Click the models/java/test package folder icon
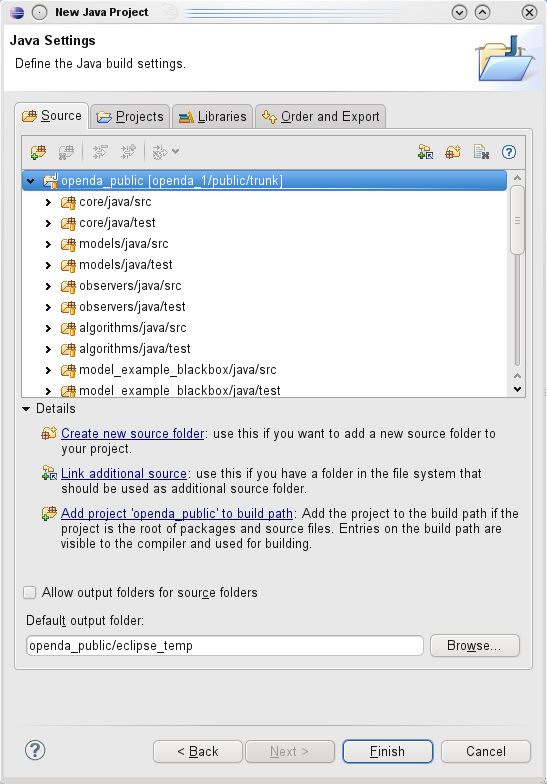 pos(68,265)
